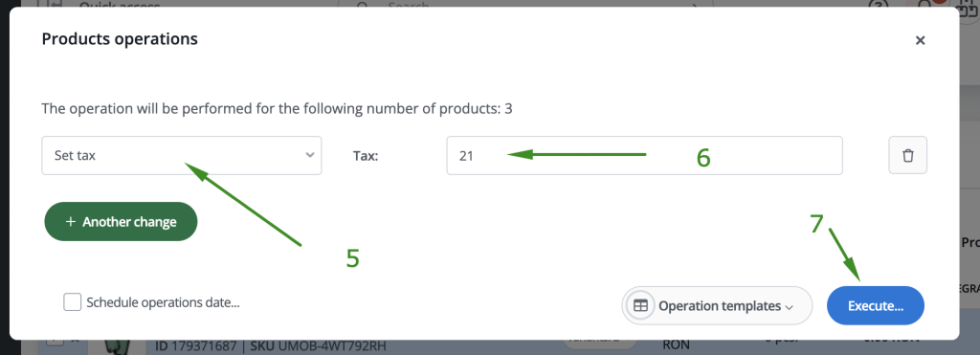
Task: Open the notifications bell icon
Action: (x=924, y=5)
